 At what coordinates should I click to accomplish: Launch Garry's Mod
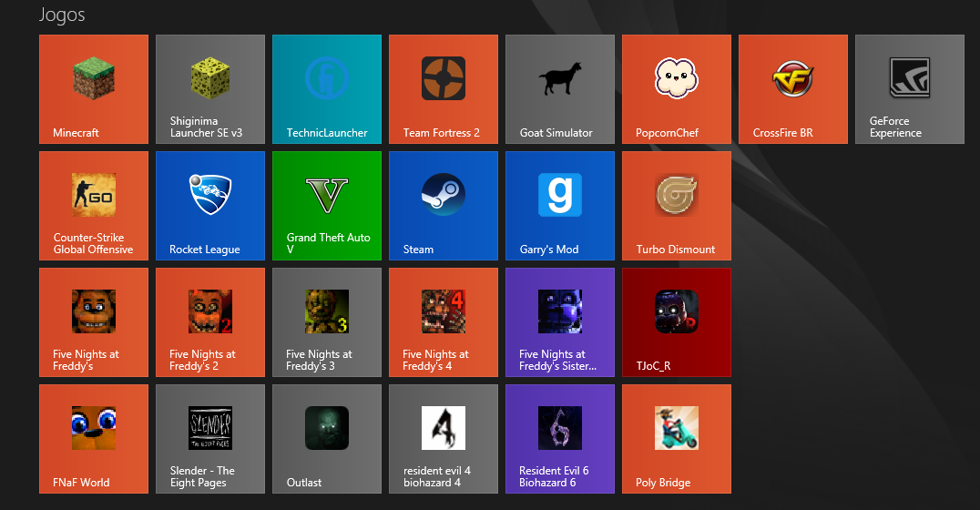(x=560, y=206)
